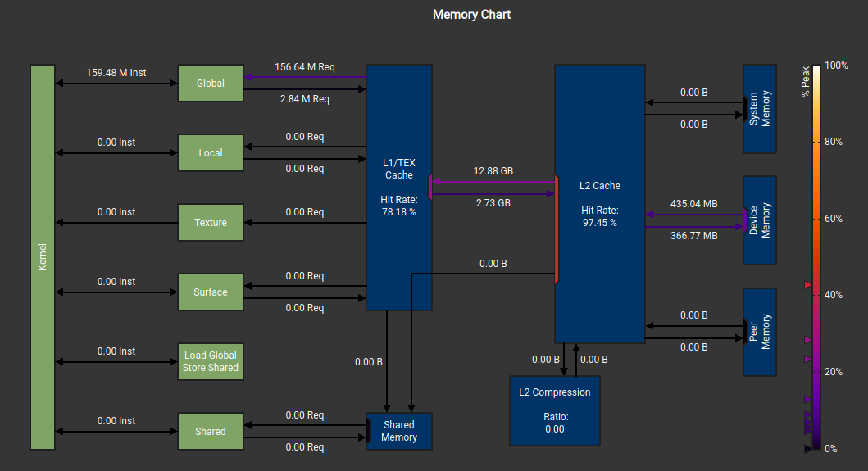Select the Shared Memory block

[x=398, y=431]
